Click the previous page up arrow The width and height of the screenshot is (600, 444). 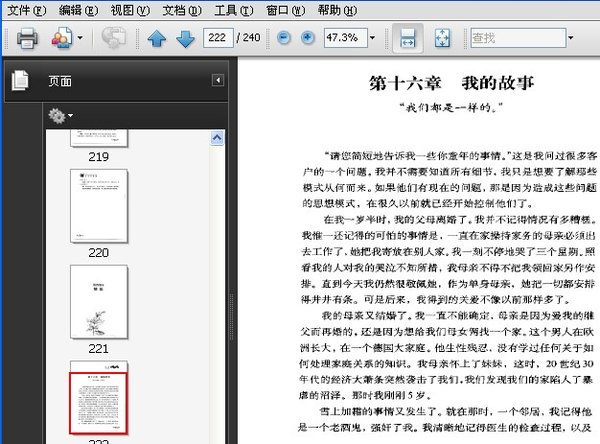pos(157,39)
